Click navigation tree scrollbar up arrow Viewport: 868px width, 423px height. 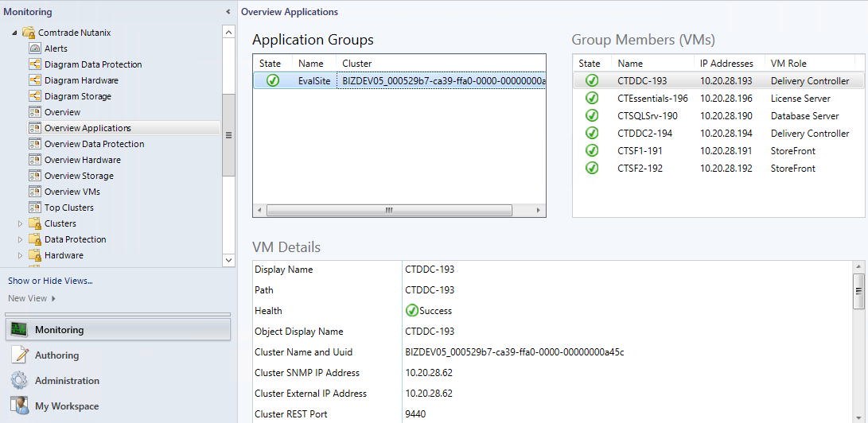click(228, 32)
